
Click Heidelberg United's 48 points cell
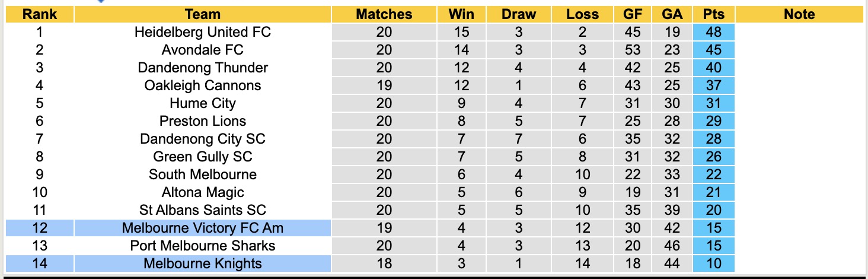pos(713,32)
